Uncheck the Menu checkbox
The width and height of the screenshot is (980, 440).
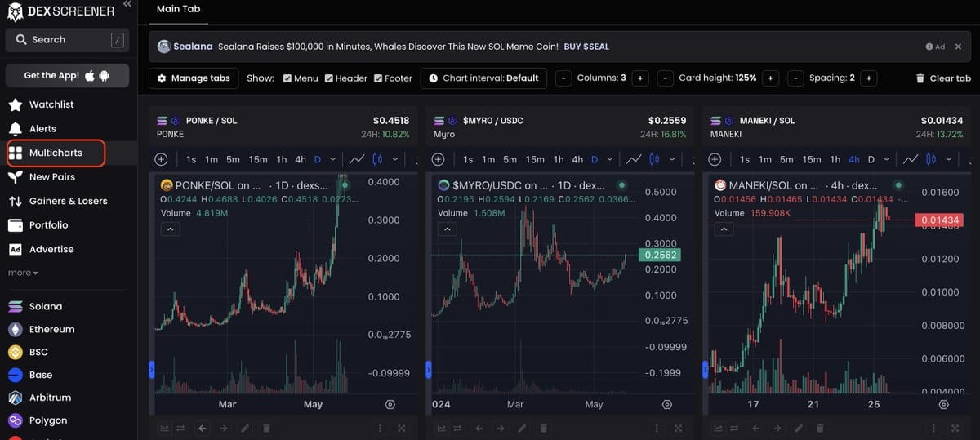coord(287,78)
